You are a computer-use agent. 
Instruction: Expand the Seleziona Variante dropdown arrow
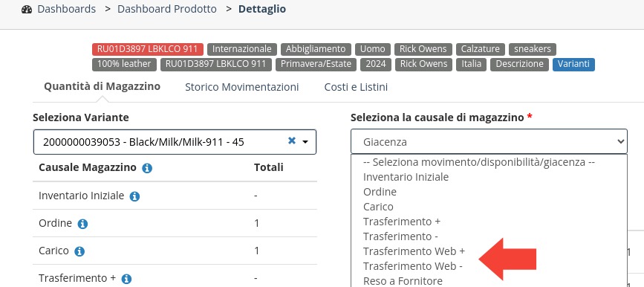click(x=305, y=142)
